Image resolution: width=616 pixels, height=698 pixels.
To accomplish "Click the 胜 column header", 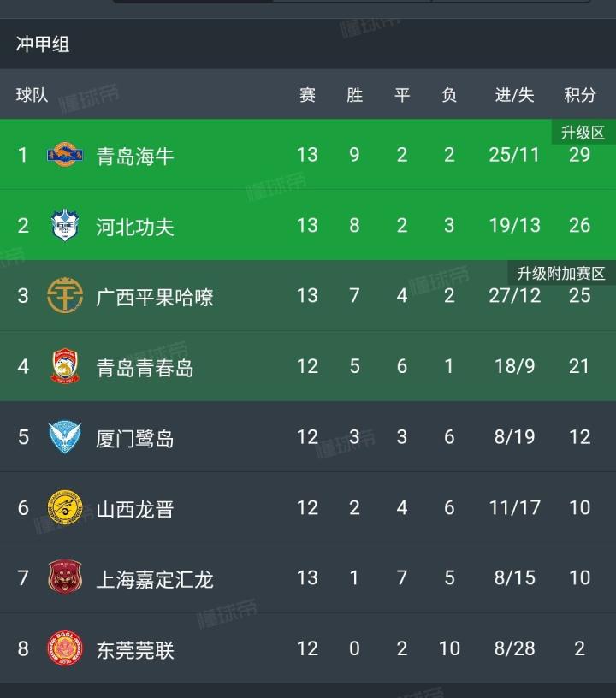I will (x=355, y=95).
